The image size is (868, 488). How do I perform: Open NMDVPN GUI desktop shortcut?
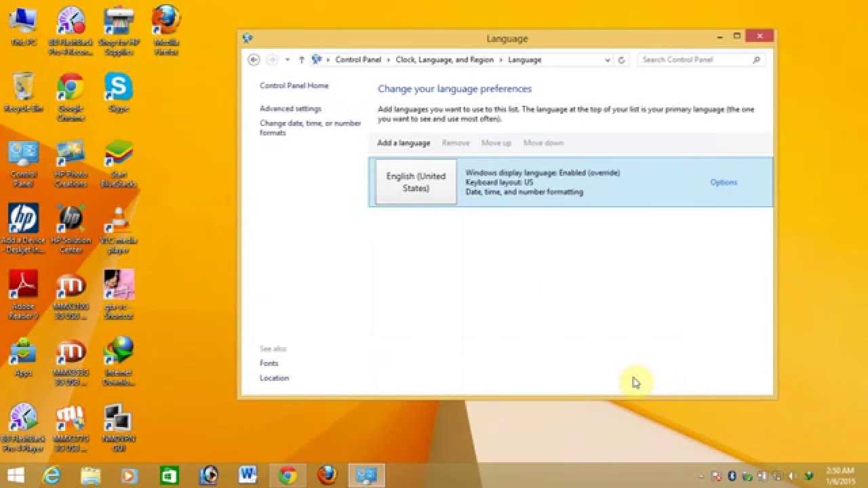click(119, 428)
